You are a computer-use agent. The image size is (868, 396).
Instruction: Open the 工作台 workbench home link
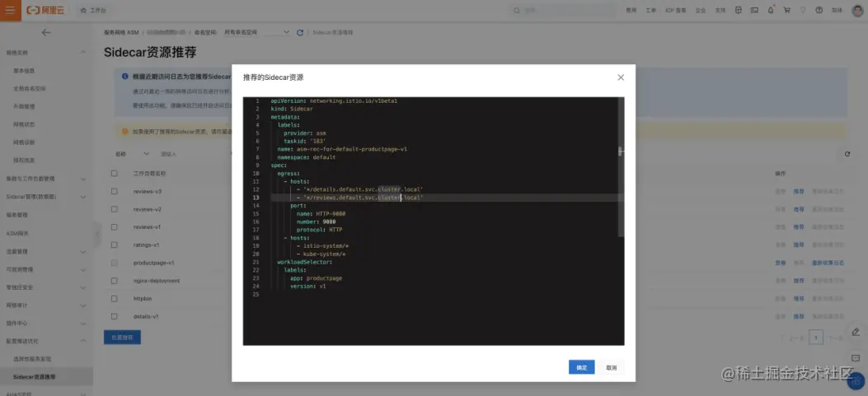coord(93,11)
